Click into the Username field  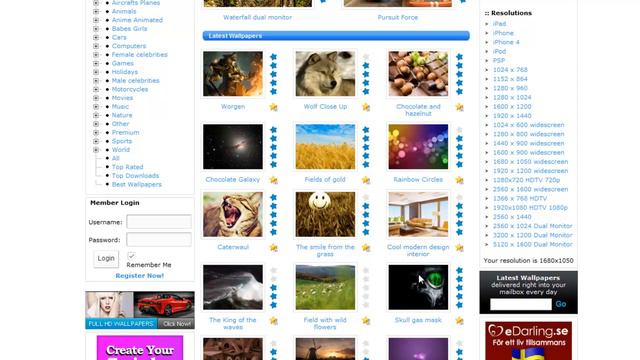(159, 222)
